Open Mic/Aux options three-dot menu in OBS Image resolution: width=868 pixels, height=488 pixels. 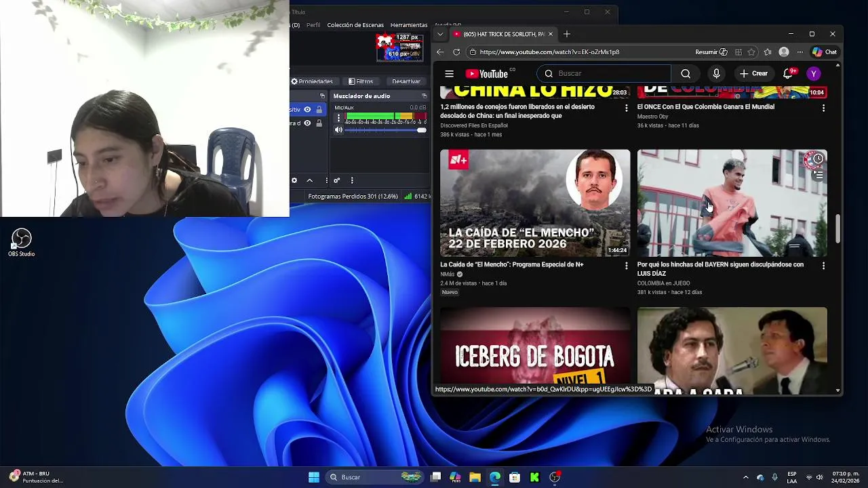pos(338,118)
